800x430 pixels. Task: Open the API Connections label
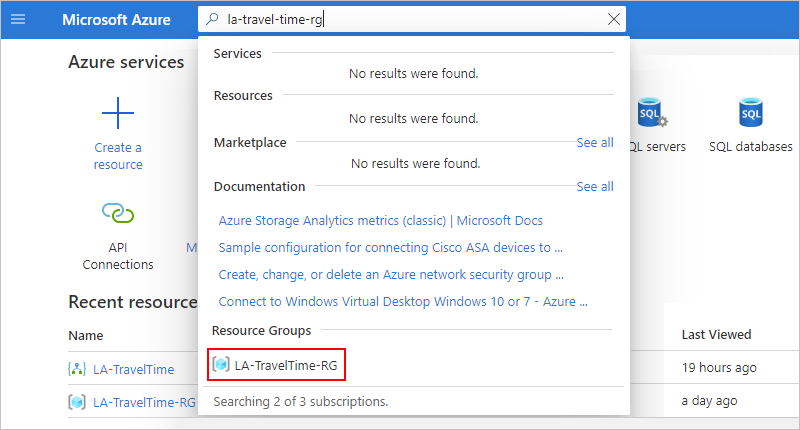[x=118, y=256]
